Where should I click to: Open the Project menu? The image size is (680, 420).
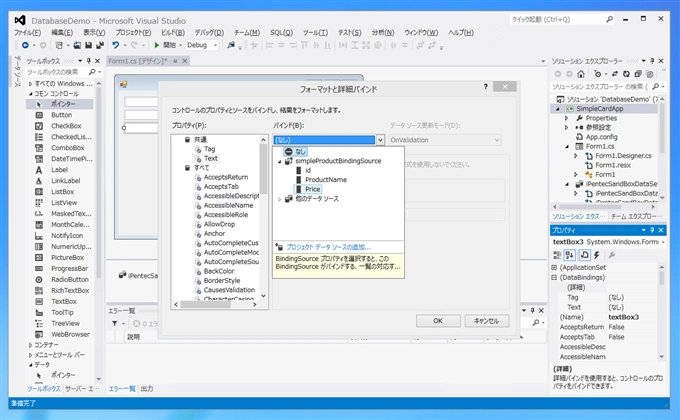click(x=133, y=33)
